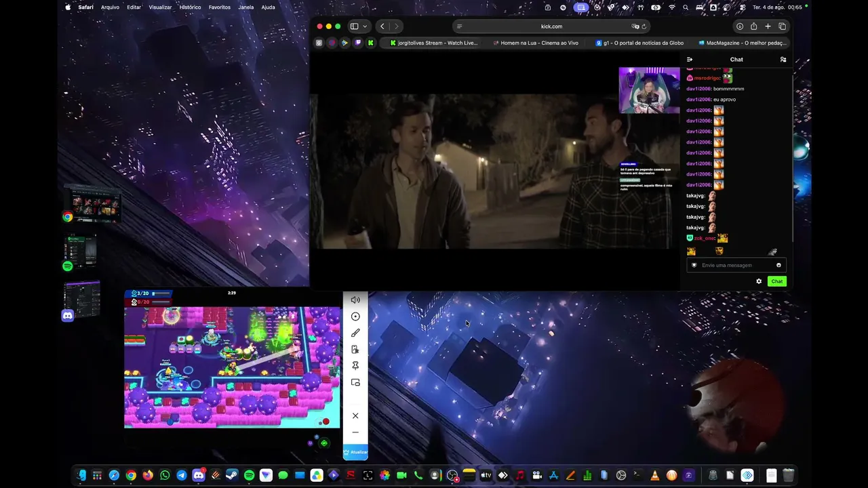Open WhatsApp from the Dock
The image size is (868, 488).
coord(165,475)
